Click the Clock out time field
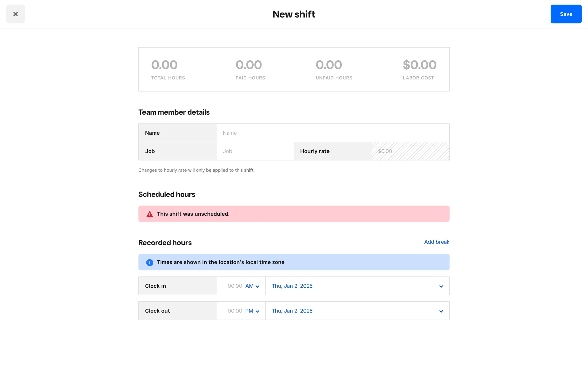The height and width of the screenshot is (368, 588). pos(235,311)
